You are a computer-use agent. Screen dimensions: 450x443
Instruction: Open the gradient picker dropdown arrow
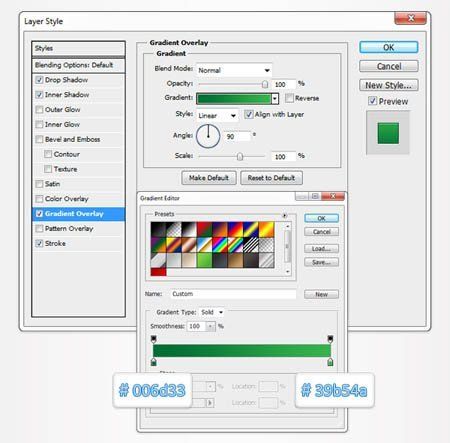pyautogui.click(x=275, y=99)
